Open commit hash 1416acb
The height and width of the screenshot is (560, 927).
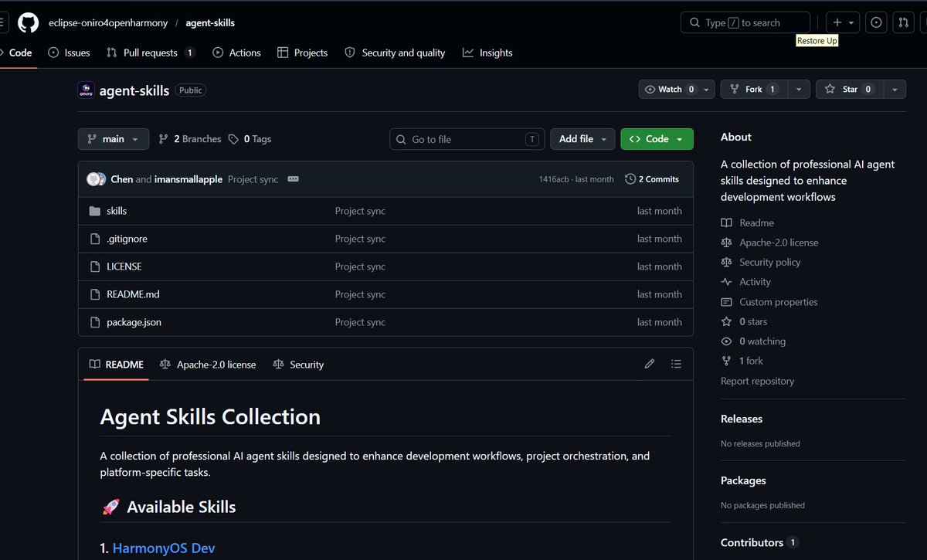(555, 179)
